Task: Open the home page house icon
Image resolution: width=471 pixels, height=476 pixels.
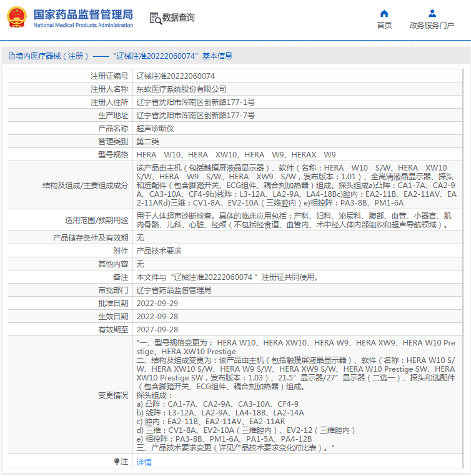Action: click(x=384, y=13)
